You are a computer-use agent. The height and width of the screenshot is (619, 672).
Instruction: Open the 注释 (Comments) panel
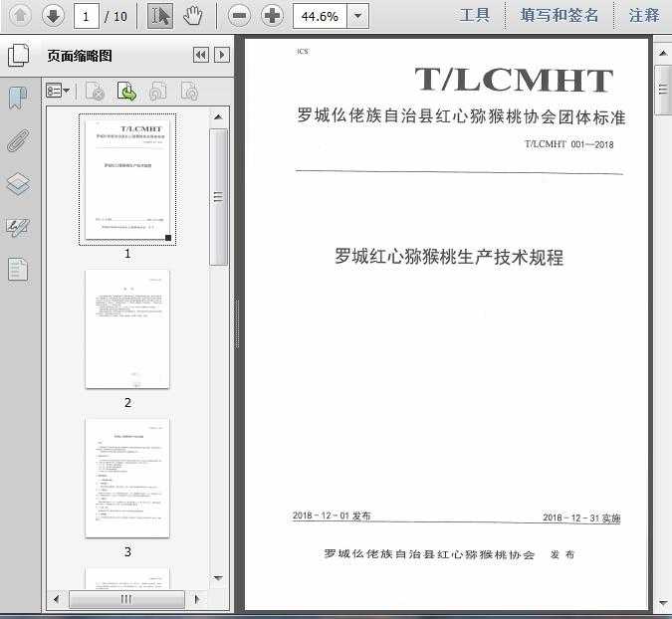644,15
